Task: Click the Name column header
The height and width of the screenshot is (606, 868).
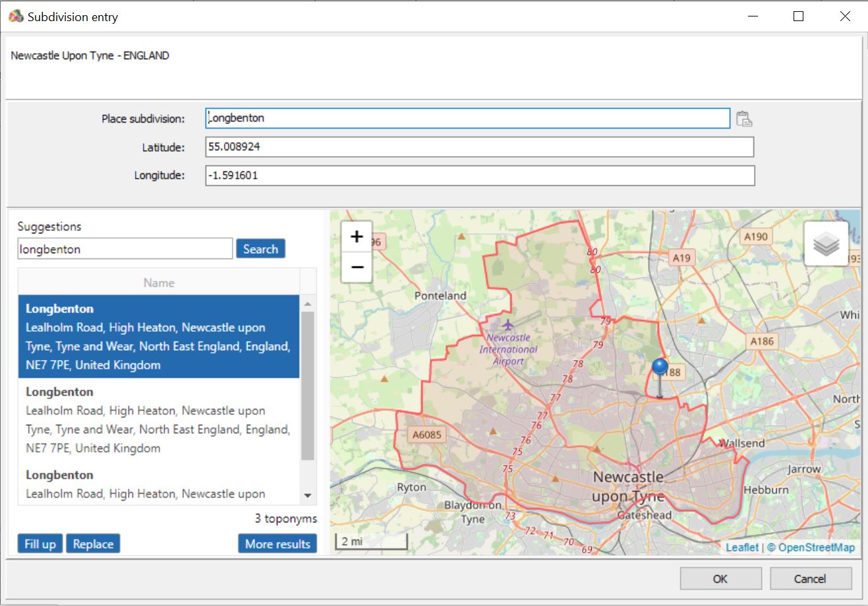Action: coord(159,282)
